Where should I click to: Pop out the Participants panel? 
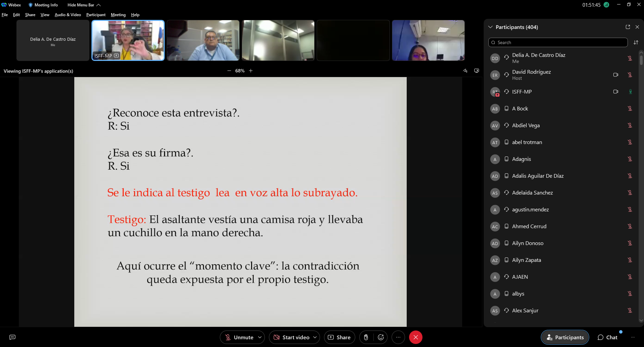tap(628, 27)
